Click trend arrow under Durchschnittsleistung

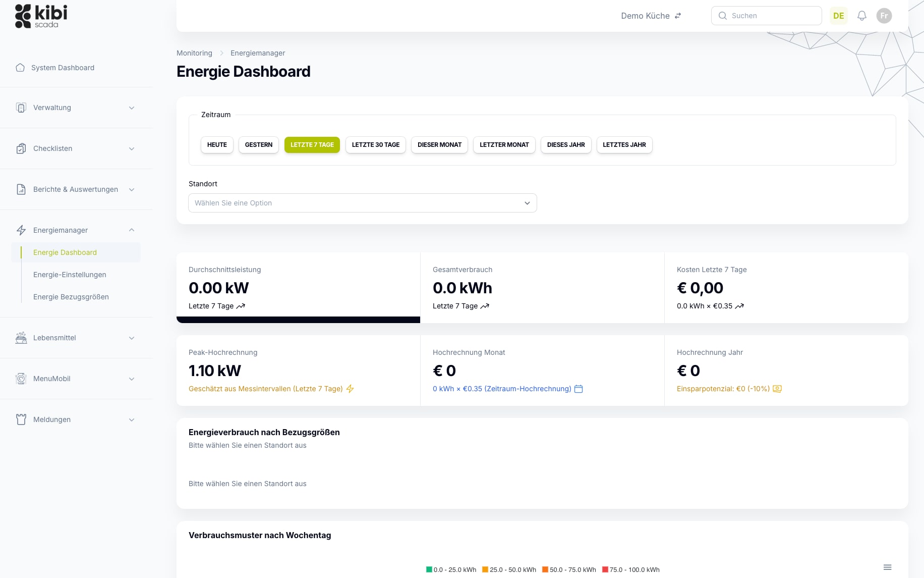241,306
